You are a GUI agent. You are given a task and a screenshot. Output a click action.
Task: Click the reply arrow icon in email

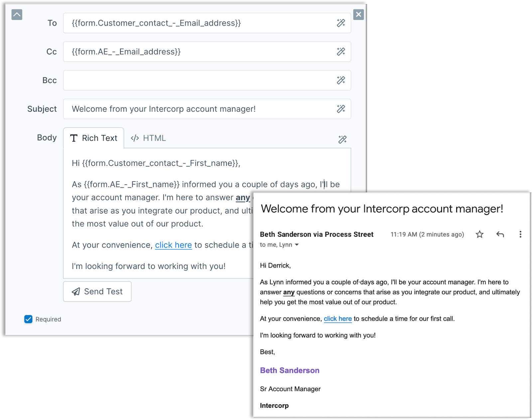(500, 234)
